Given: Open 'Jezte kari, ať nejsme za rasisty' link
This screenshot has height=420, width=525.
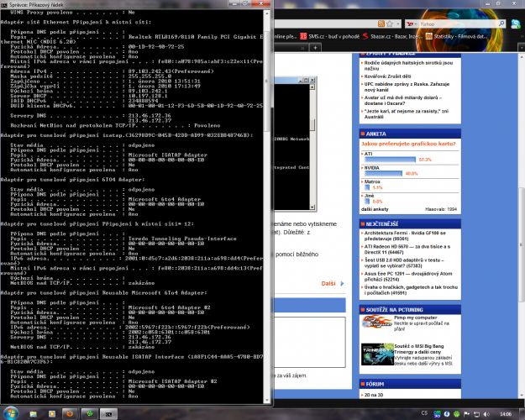Looking at the screenshot, I should pyautogui.click(x=407, y=113).
